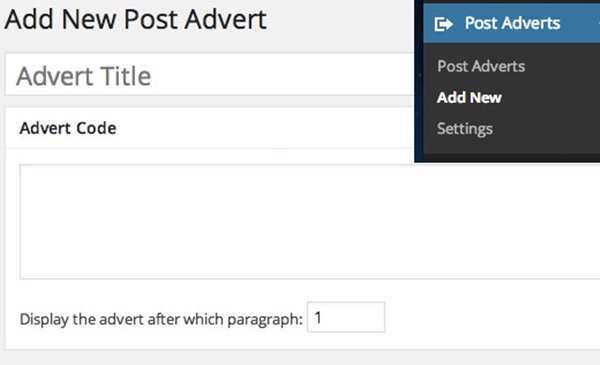Open the Post Adverts top-level menu
Image resolution: width=600 pixels, height=365 pixels.
[512, 23]
